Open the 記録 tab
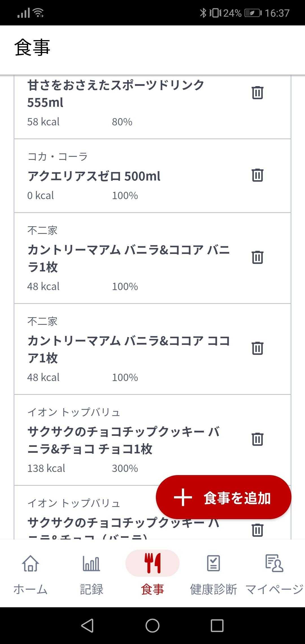 [91, 573]
